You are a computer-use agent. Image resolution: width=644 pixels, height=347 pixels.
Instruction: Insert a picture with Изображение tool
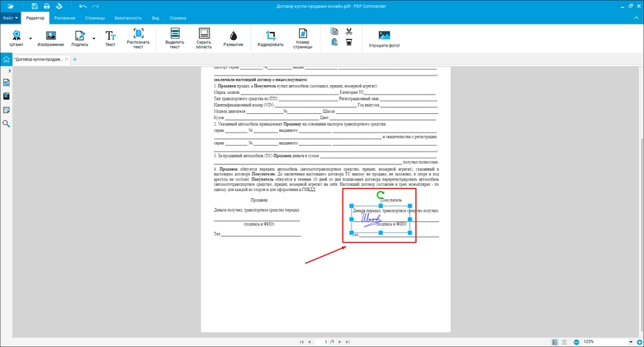click(50, 38)
